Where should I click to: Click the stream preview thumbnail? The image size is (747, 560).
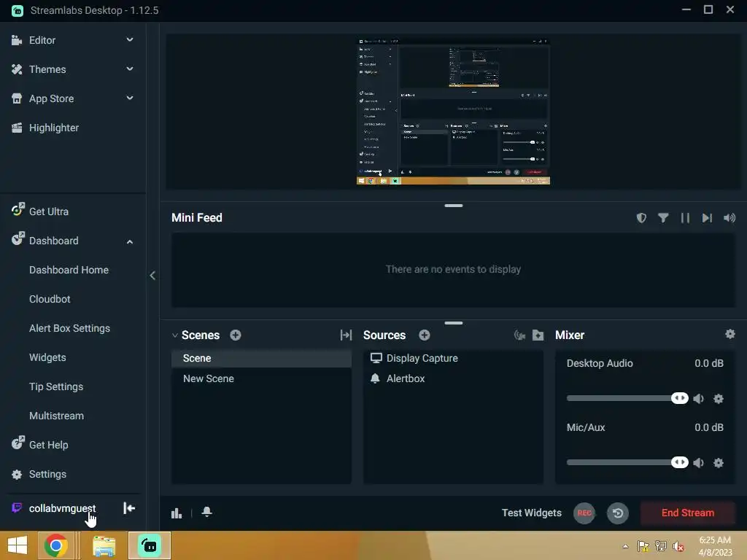coord(453,112)
